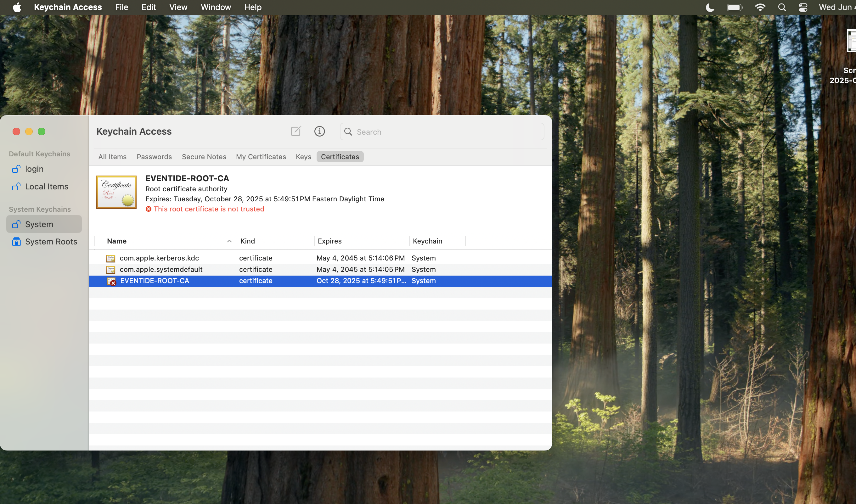Toggle the Name column sort arrow
The width and height of the screenshot is (856, 504).
[x=229, y=241]
